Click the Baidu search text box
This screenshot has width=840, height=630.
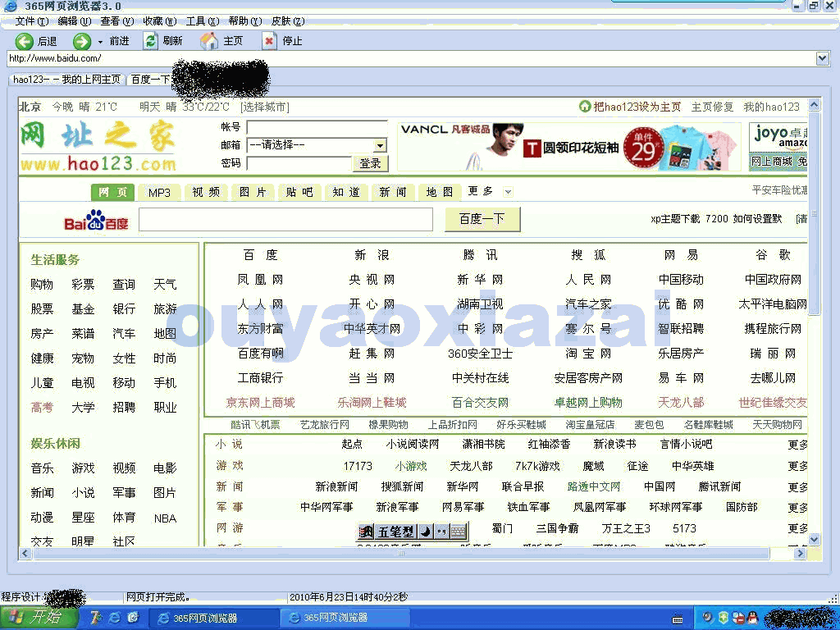(285, 220)
